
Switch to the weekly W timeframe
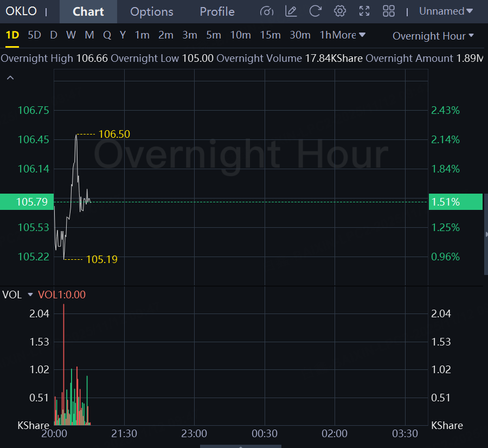click(71, 35)
